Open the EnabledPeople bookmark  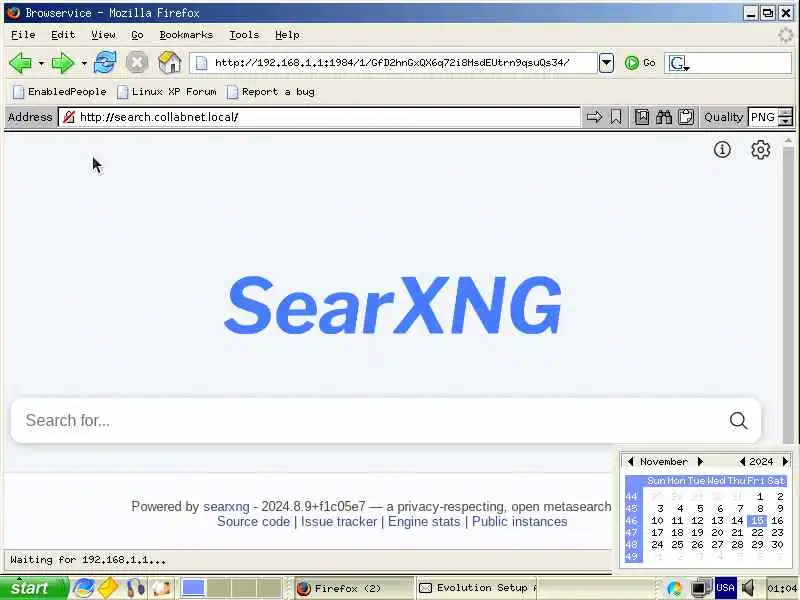click(60, 92)
